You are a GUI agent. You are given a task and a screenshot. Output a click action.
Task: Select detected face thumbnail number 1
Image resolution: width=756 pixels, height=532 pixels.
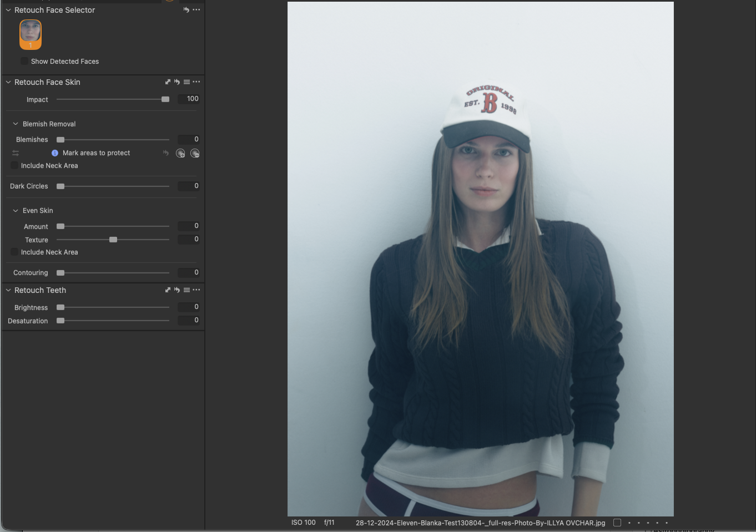point(31,34)
